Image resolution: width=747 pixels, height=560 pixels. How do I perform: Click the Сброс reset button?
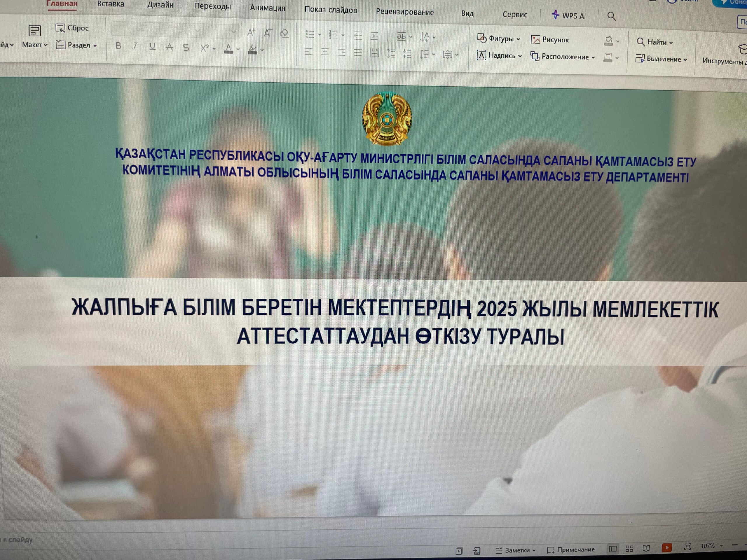tap(72, 28)
